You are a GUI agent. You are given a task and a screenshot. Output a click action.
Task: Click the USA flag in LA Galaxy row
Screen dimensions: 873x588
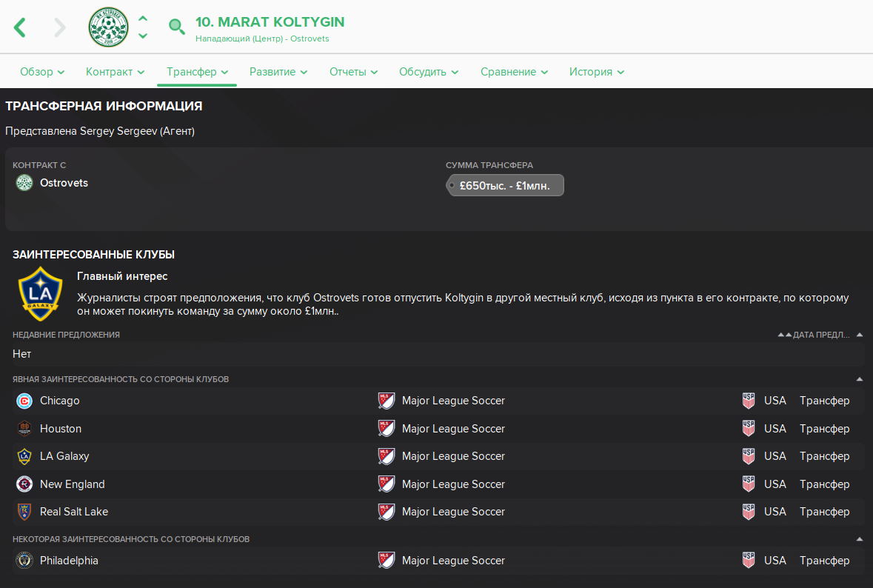(749, 457)
